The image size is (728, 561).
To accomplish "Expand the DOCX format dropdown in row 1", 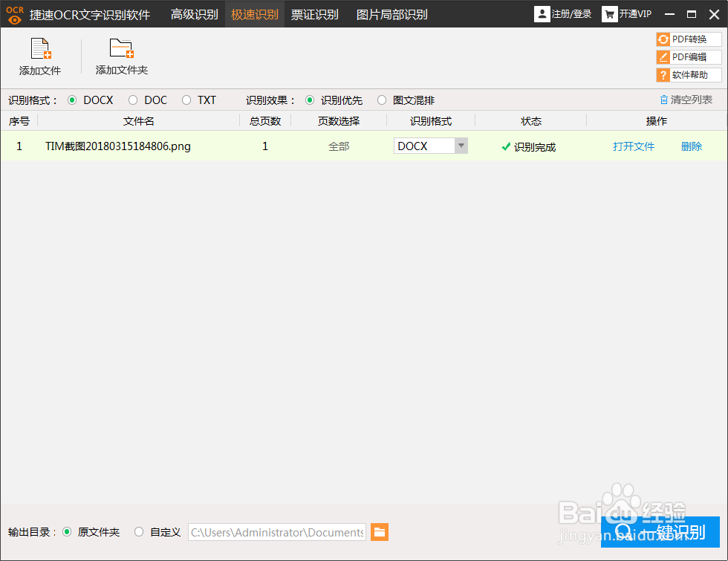I will [461, 146].
